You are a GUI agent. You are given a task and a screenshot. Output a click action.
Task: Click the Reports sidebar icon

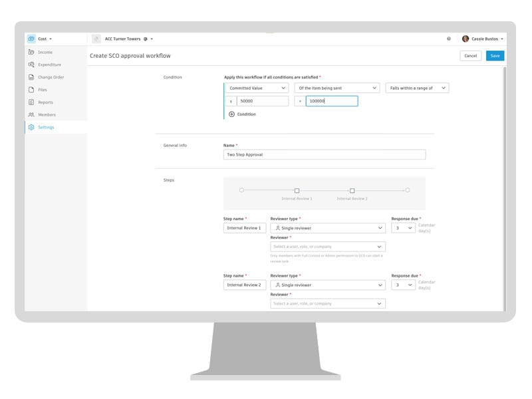pos(31,102)
